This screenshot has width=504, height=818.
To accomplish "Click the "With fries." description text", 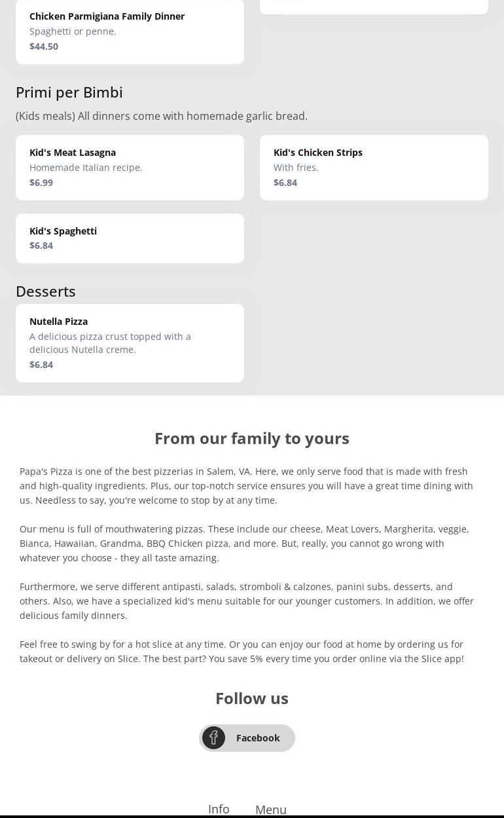I will coord(296,168).
